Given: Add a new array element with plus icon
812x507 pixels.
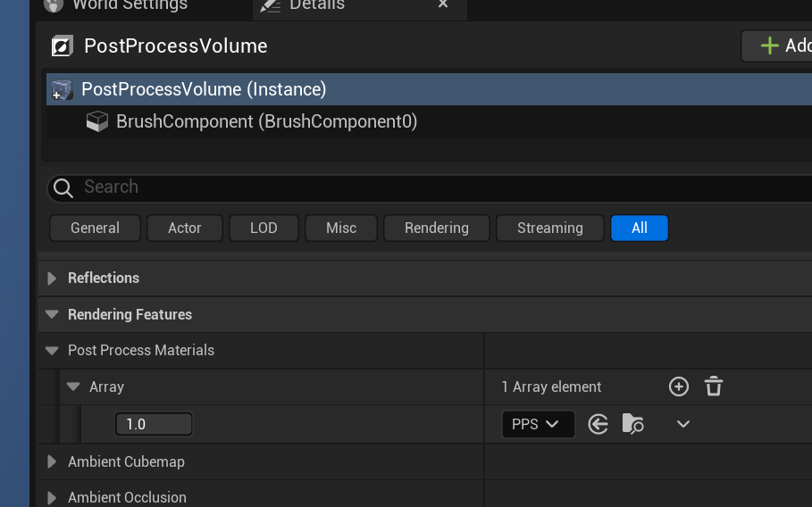Looking at the screenshot, I should tap(679, 386).
